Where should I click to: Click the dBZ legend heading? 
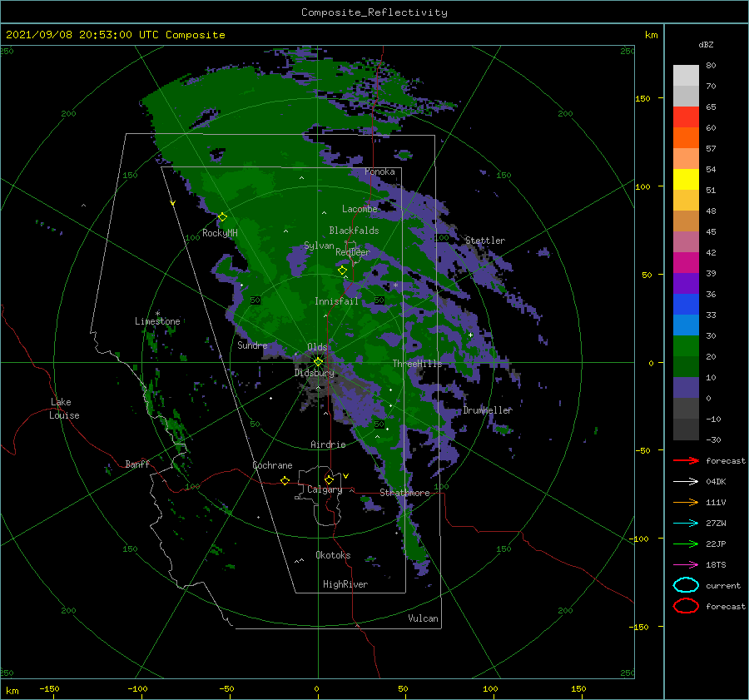click(x=706, y=45)
